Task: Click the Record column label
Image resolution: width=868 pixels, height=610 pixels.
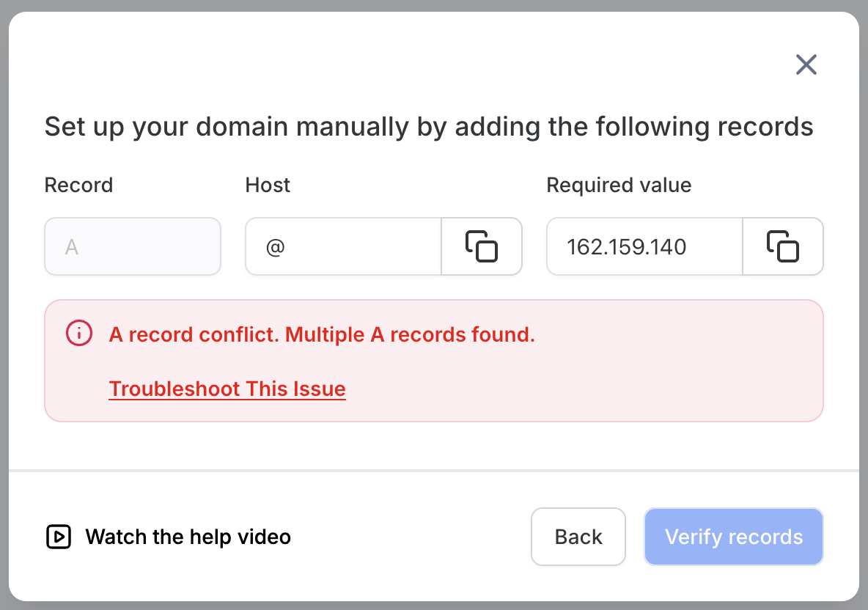Action: (x=78, y=185)
